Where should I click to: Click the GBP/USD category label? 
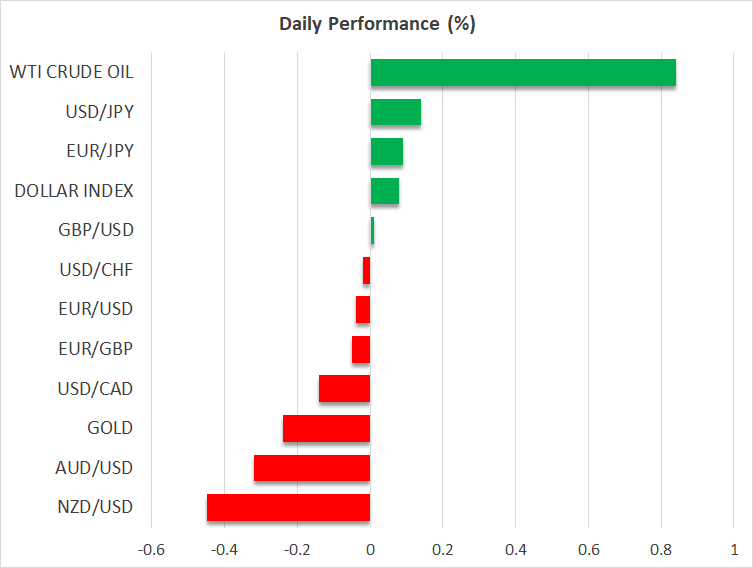click(97, 230)
